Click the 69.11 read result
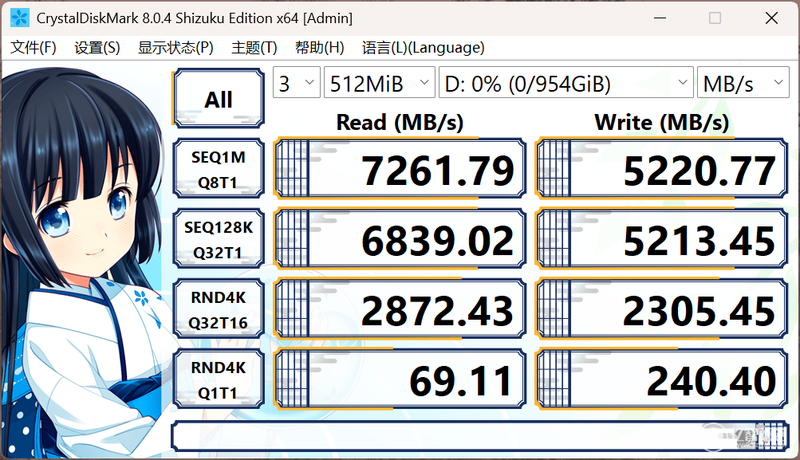 point(400,379)
